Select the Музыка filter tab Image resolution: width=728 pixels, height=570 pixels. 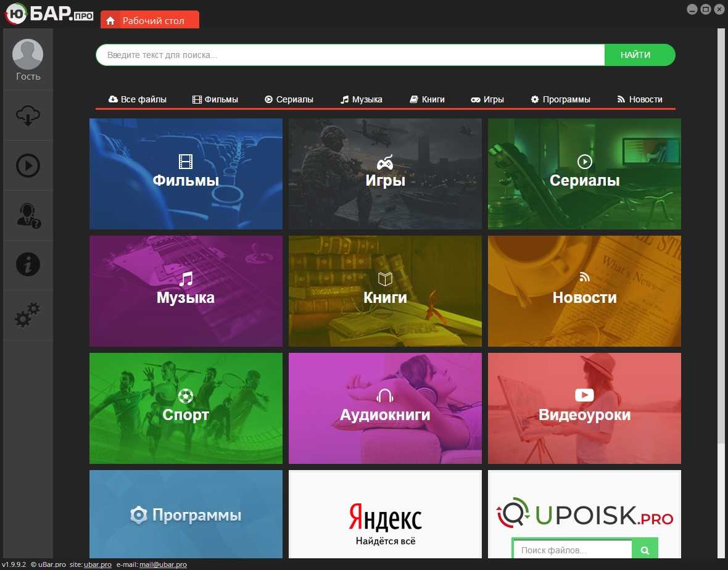[362, 99]
